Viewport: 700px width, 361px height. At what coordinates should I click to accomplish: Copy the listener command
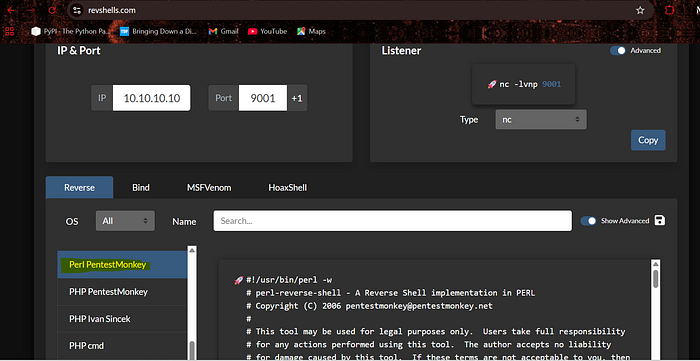pyautogui.click(x=648, y=140)
